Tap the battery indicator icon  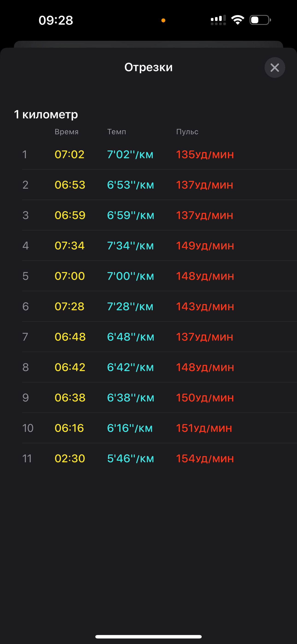[x=260, y=20]
